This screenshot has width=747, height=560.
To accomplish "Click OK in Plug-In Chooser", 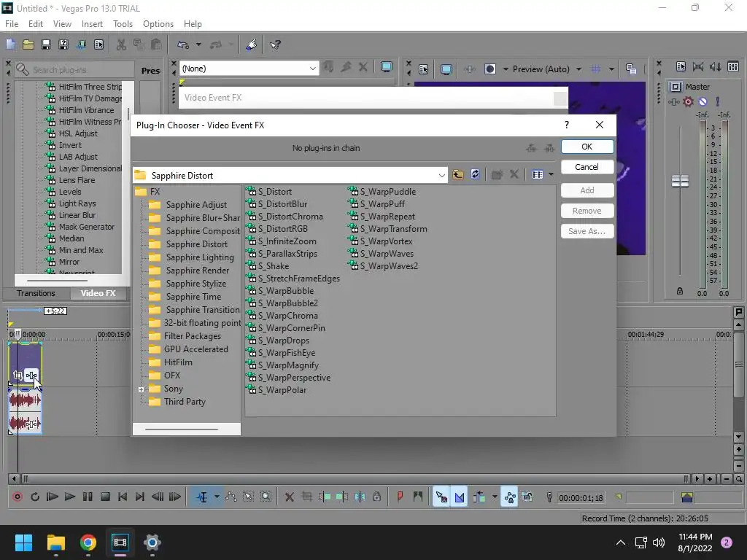I will click(587, 147).
